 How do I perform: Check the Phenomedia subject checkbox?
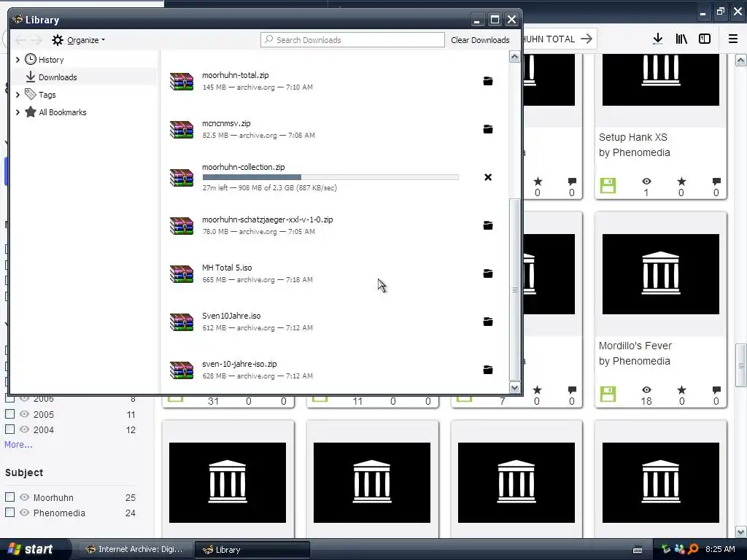[x=9, y=513]
